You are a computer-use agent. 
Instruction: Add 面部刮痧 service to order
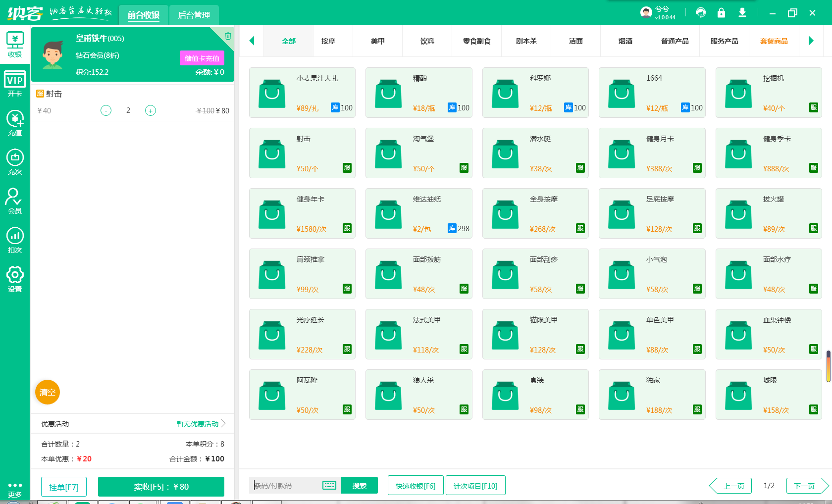[535, 274]
